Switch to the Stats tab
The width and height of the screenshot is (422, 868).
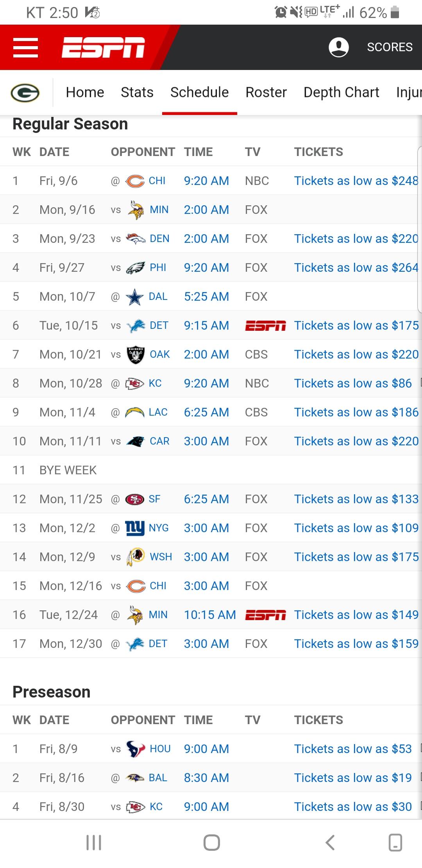(137, 92)
